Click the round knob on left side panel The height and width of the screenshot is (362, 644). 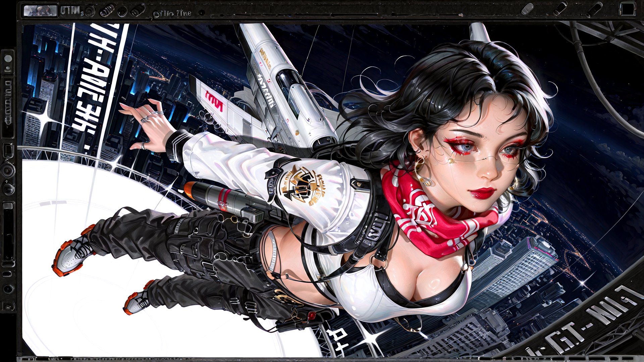[x=7, y=171]
